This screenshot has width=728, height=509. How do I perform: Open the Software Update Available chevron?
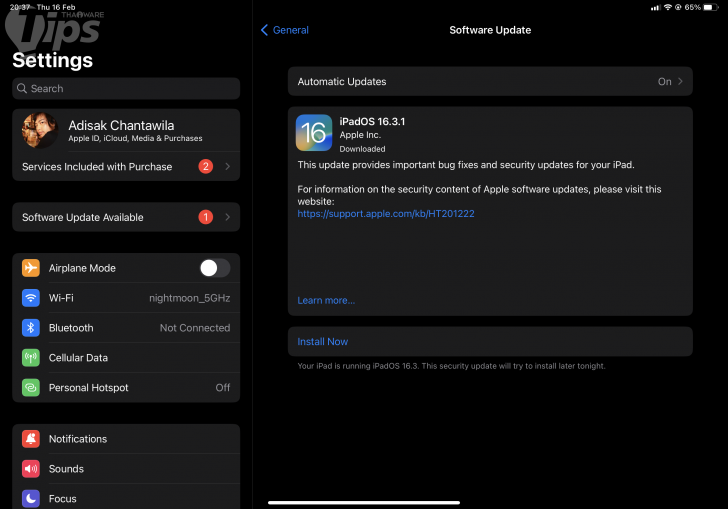point(228,217)
